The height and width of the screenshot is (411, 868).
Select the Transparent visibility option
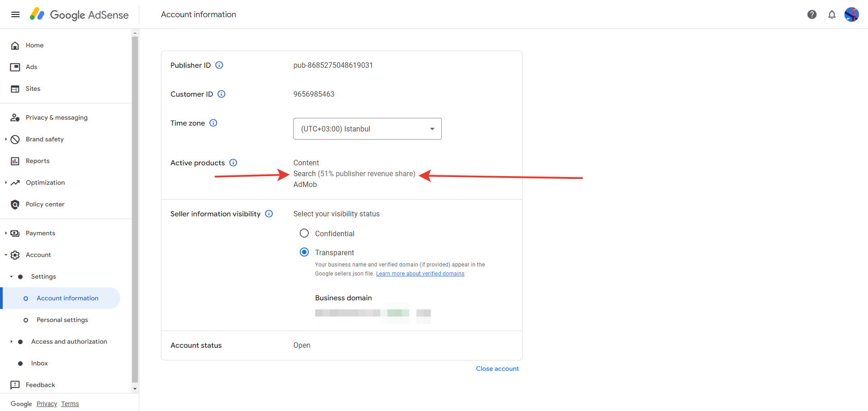[304, 252]
